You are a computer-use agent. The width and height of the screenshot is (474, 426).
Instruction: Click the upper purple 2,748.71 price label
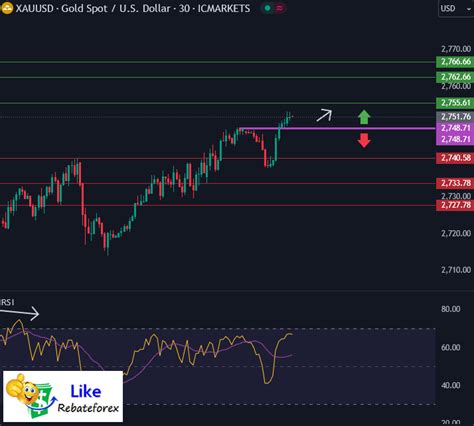[455, 128]
